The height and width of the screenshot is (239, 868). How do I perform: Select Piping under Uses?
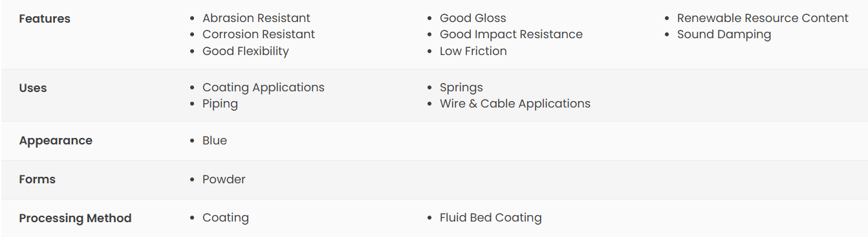tap(220, 104)
